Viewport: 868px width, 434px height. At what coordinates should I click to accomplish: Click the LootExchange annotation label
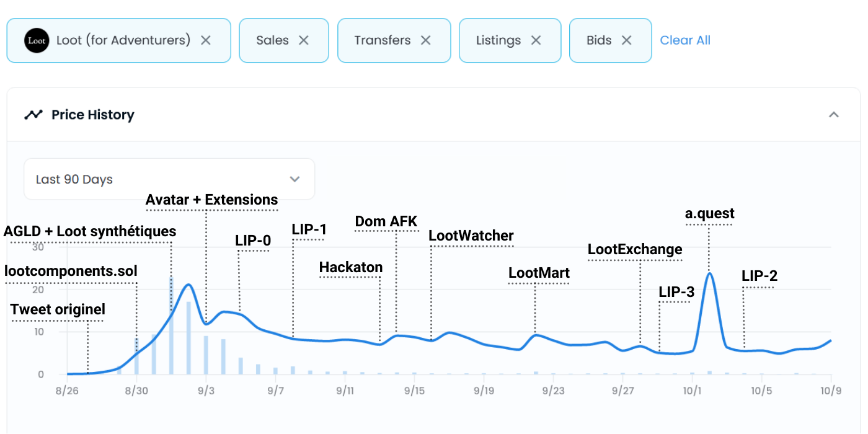(x=635, y=249)
